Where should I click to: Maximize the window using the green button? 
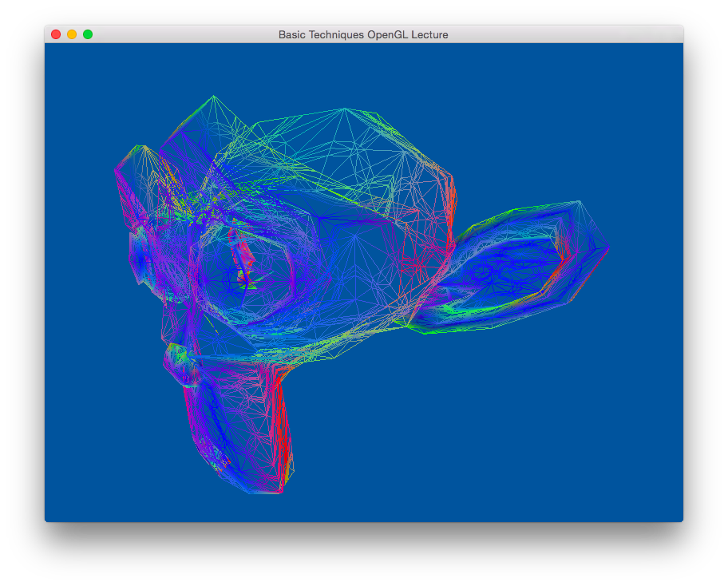click(x=88, y=34)
